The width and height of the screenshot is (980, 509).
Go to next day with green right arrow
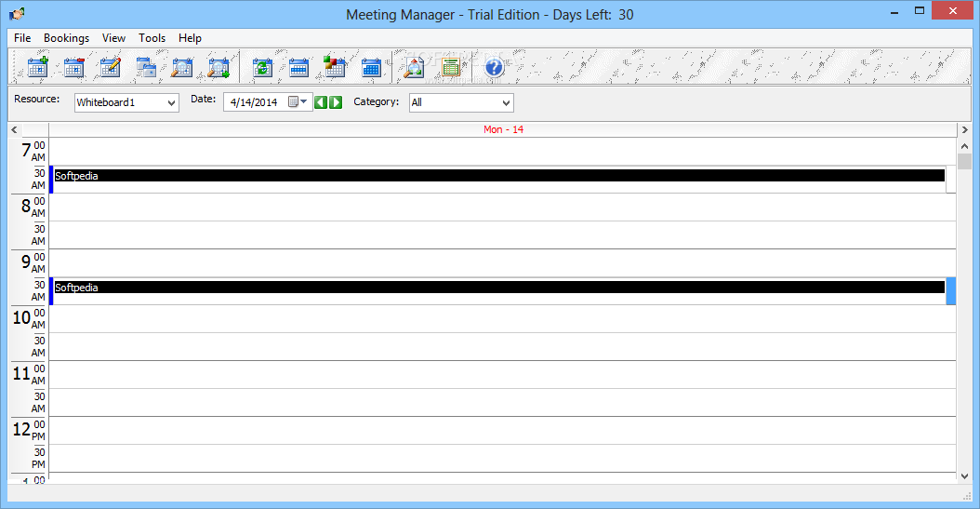(x=336, y=102)
